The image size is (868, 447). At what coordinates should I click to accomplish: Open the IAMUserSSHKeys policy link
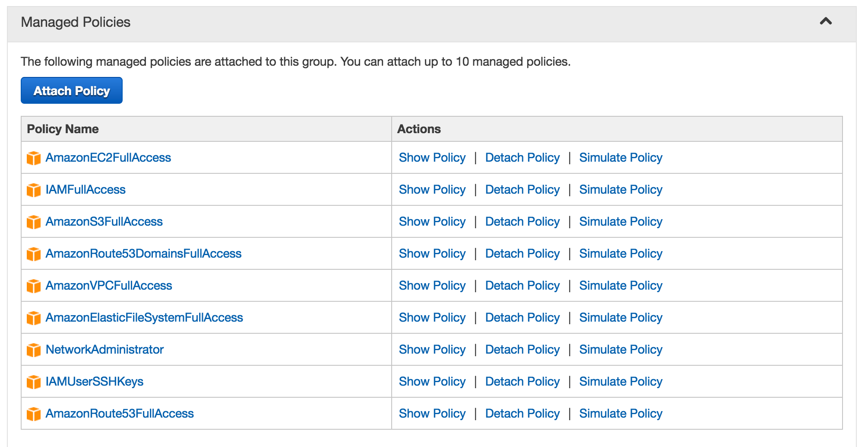pos(95,381)
